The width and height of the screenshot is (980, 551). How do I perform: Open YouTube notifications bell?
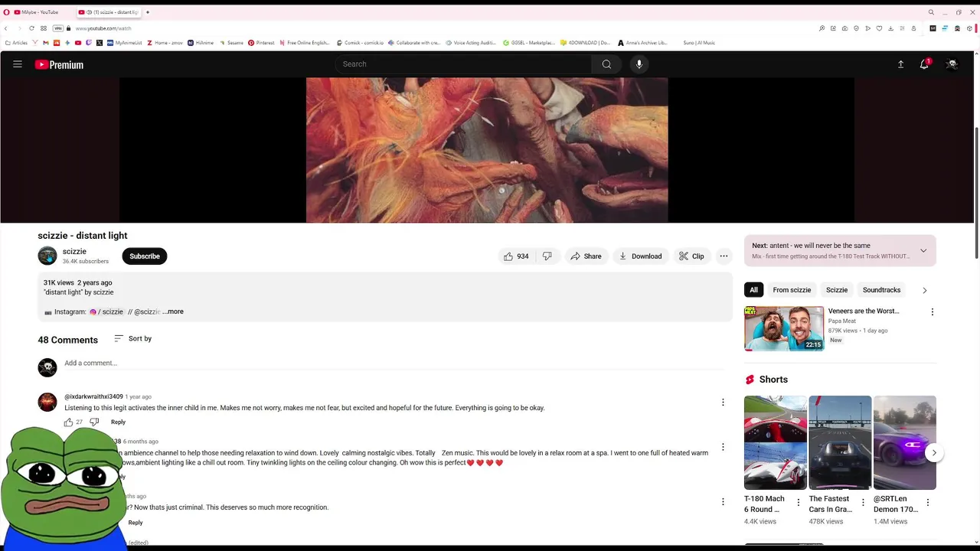click(924, 64)
